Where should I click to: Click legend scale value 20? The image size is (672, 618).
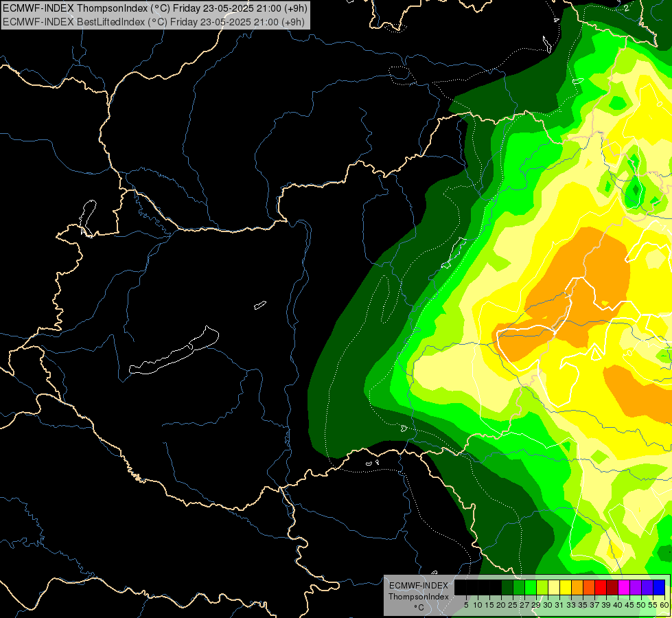click(501, 605)
